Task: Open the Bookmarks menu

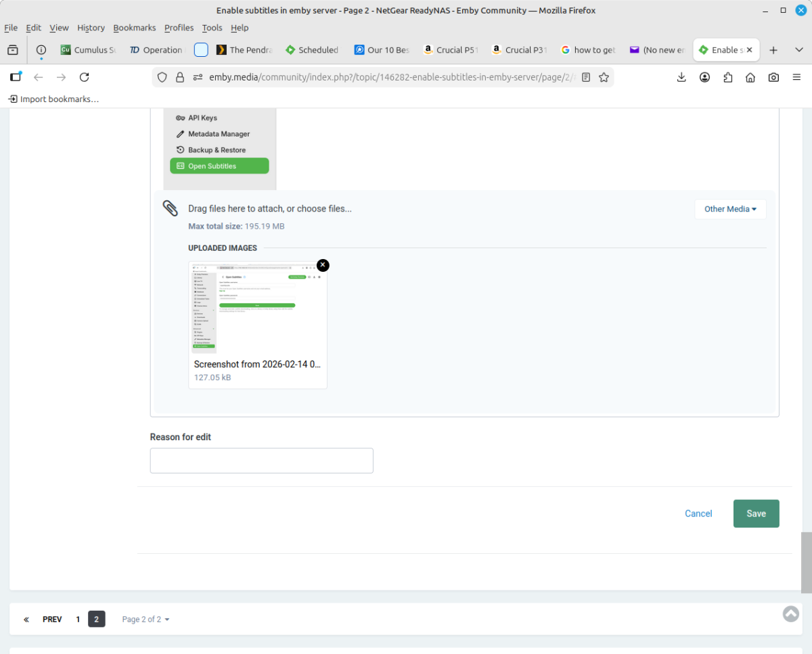Action: [x=134, y=28]
